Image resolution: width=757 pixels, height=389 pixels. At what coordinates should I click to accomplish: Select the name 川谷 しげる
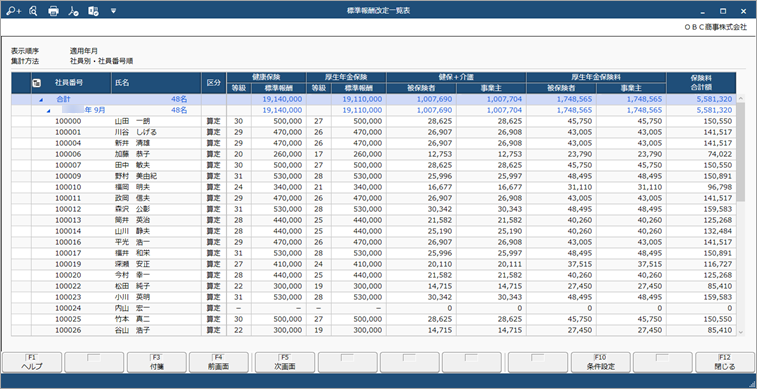pyautogui.click(x=136, y=132)
